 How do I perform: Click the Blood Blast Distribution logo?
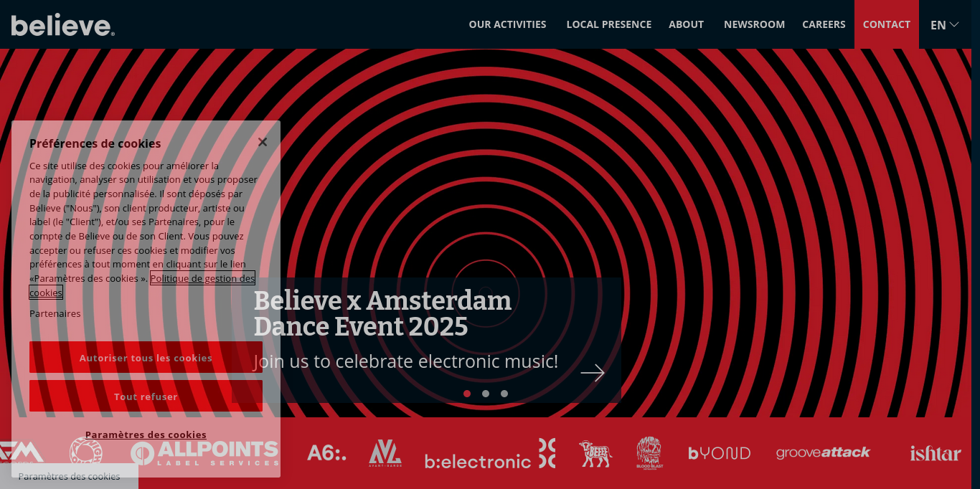[x=649, y=452]
